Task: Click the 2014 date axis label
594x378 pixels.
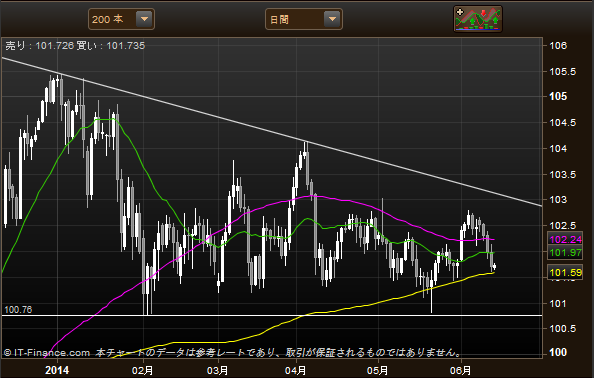Action: point(57,370)
